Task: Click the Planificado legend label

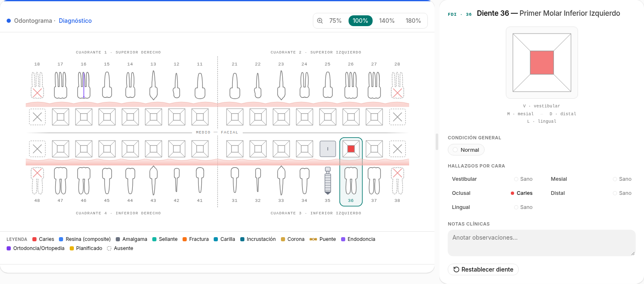Action: (x=89, y=248)
